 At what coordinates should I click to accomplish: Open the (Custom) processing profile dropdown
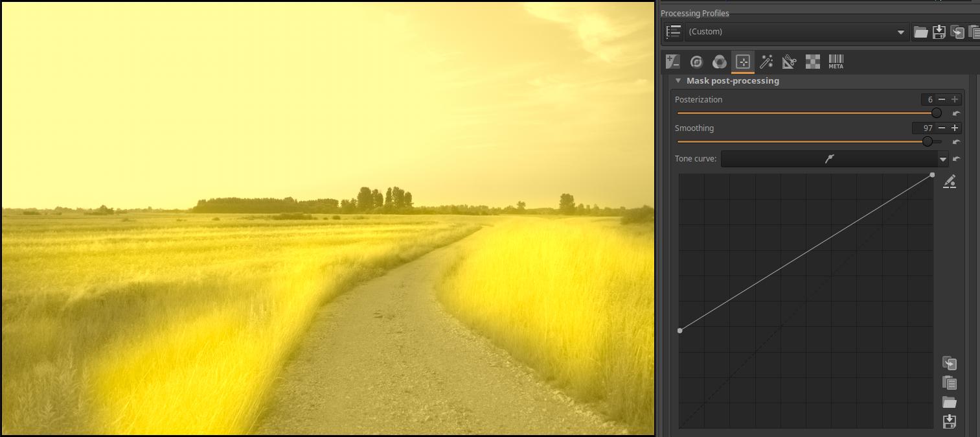[796, 32]
